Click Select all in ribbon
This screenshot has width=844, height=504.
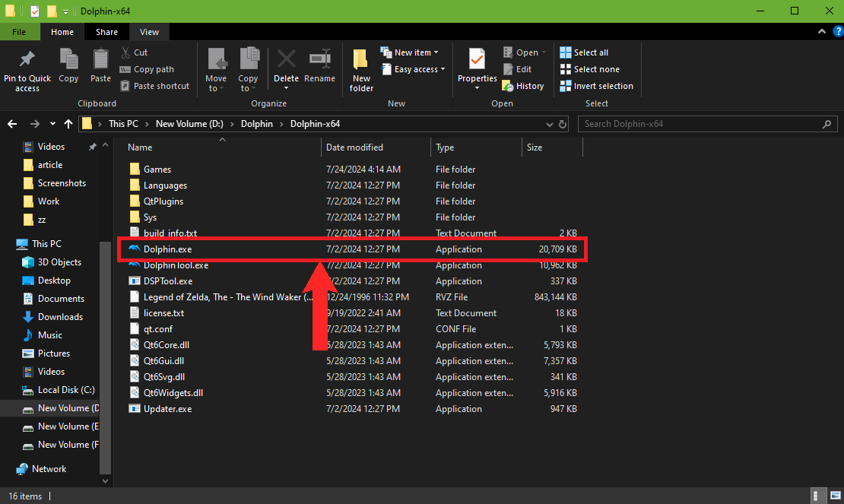(x=584, y=52)
